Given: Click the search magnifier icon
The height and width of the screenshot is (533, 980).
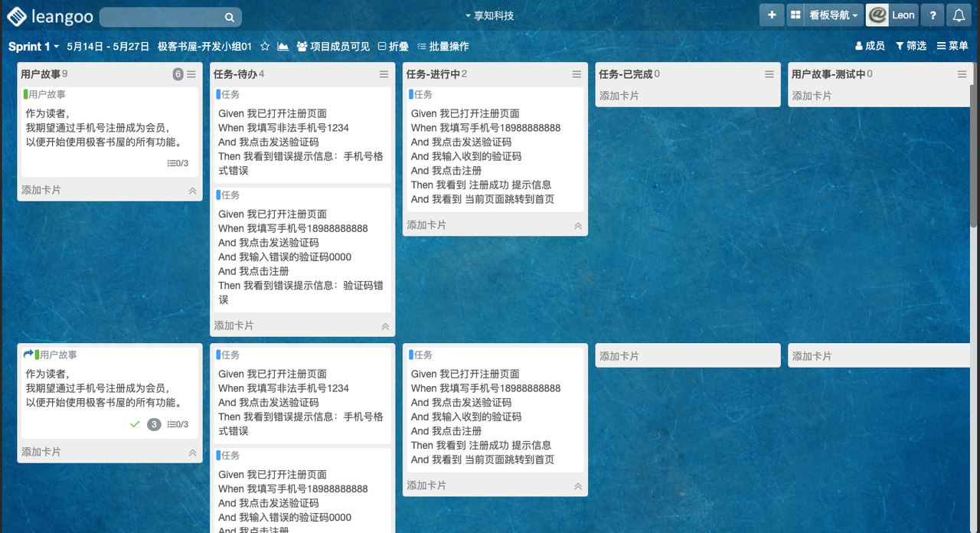Looking at the screenshot, I should pyautogui.click(x=230, y=17).
